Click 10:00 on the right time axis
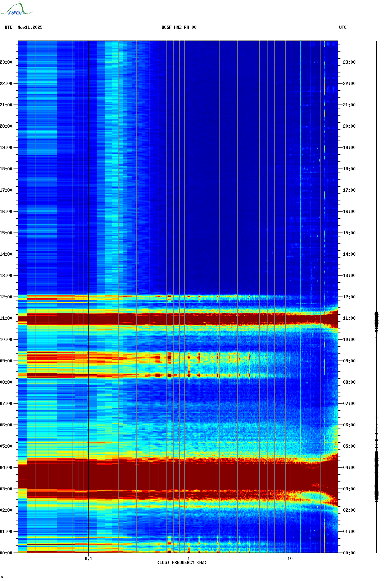The width and height of the screenshot is (392, 581). pos(349,340)
